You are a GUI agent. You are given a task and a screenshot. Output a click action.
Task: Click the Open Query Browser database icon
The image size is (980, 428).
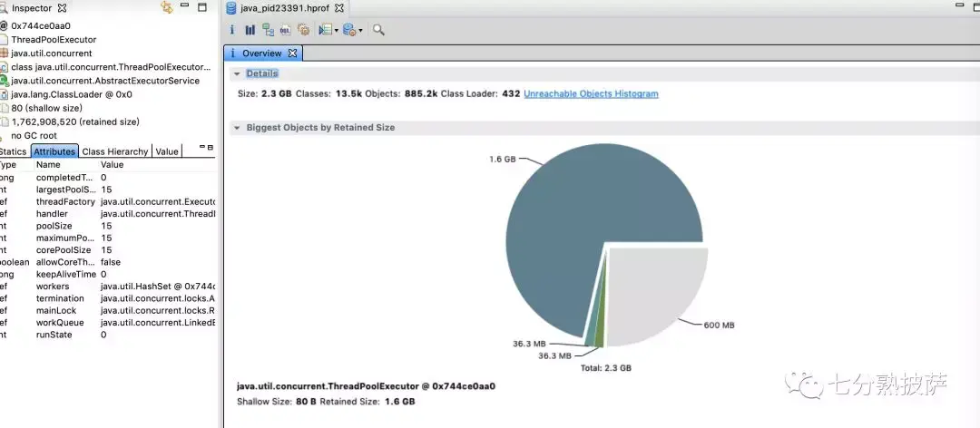pos(349,29)
